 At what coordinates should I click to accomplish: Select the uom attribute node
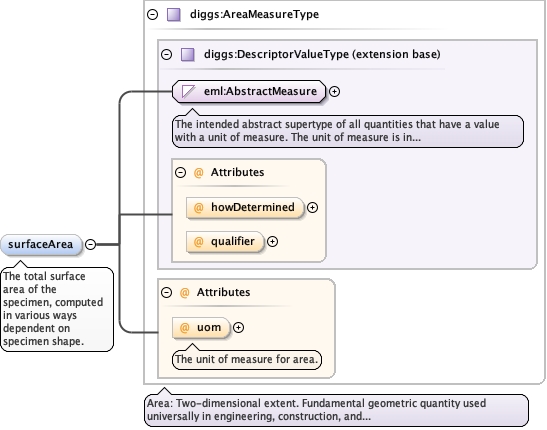coord(201,327)
